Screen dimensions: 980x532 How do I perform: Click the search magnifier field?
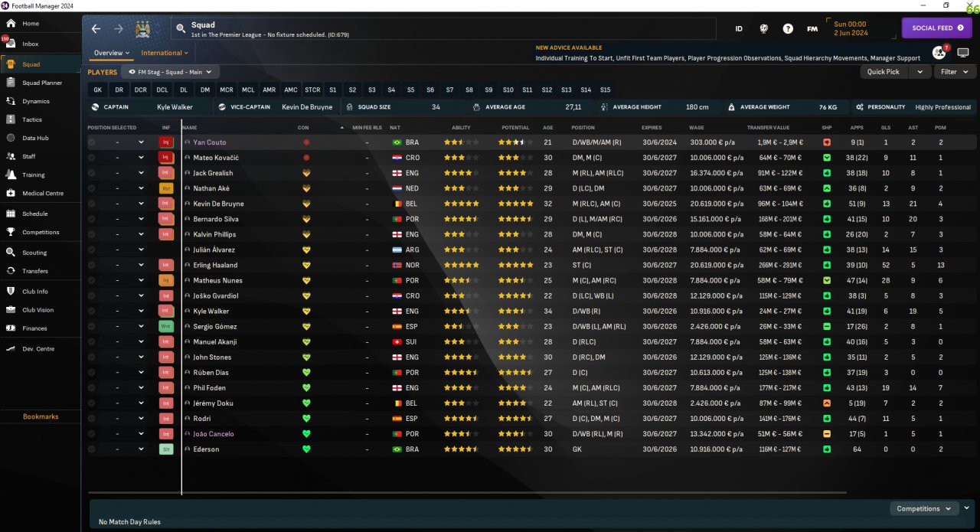pos(181,28)
